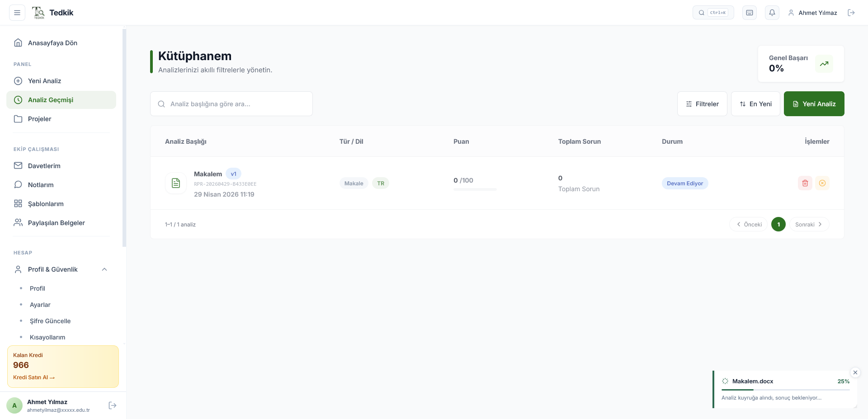Click the Durum column header

[672, 141]
